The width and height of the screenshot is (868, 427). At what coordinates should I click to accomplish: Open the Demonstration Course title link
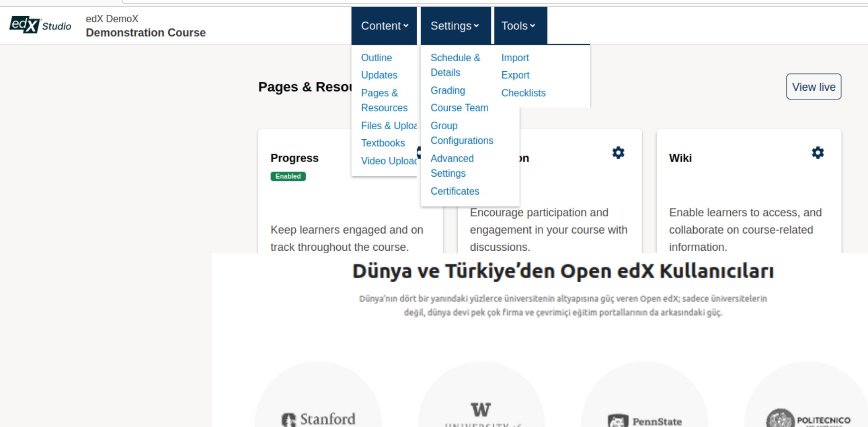[x=146, y=32]
